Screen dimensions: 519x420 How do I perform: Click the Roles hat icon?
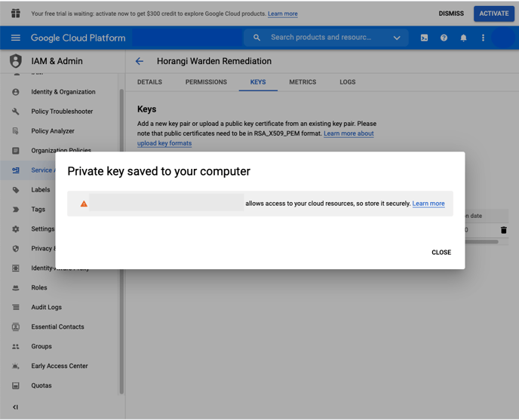point(16,287)
